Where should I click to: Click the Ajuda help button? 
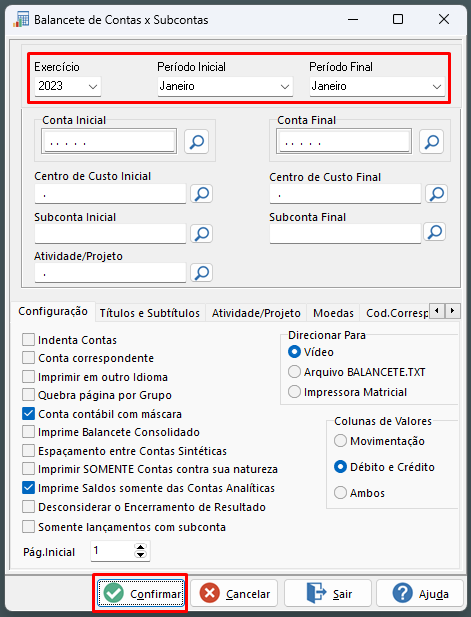[x=419, y=593]
